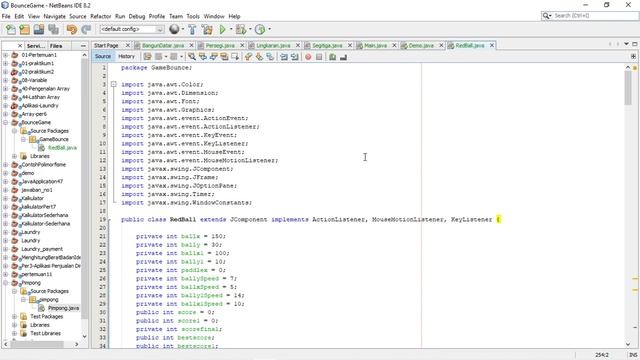
Task: Click the Find Selection magnifier icon
Action: pyautogui.click(x=191, y=57)
